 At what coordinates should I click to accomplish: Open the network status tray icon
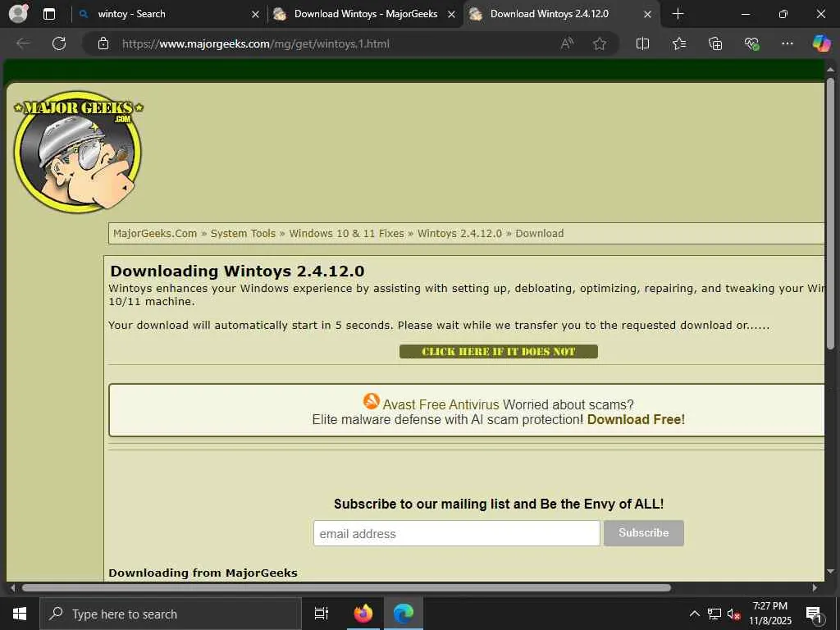pos(714,614)
